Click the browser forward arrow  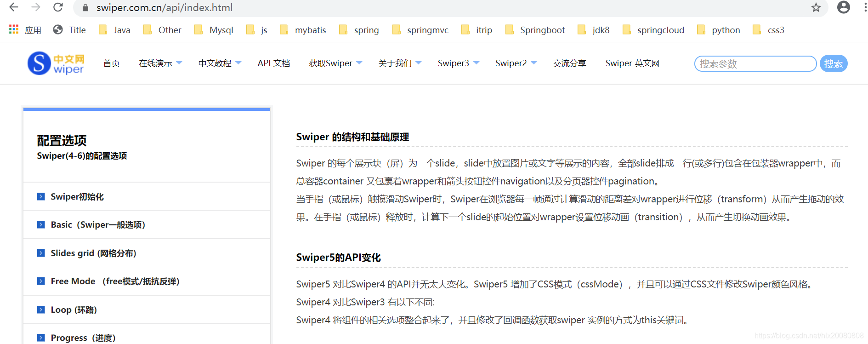(36, 7)
